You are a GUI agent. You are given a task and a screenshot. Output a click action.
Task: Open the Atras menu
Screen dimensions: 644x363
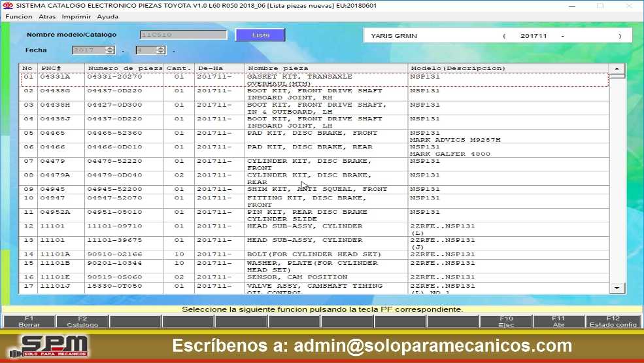click(x=47, y=16)
